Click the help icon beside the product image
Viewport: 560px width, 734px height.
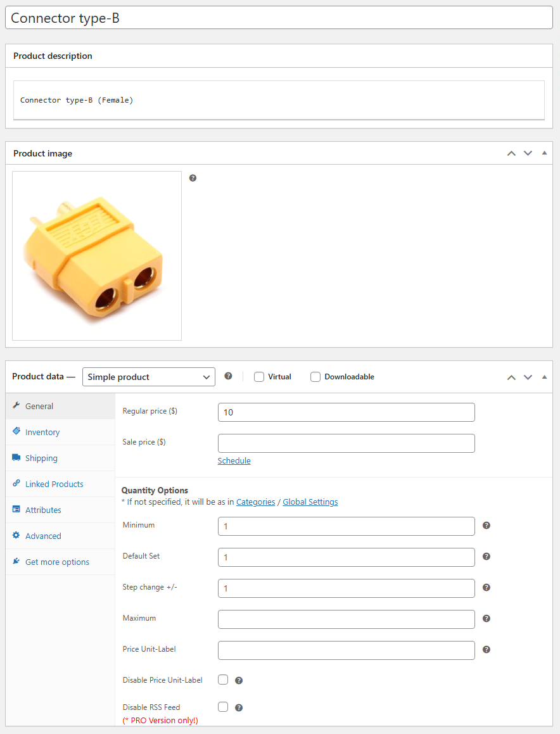pyautogui.click(x=193, y=178)
